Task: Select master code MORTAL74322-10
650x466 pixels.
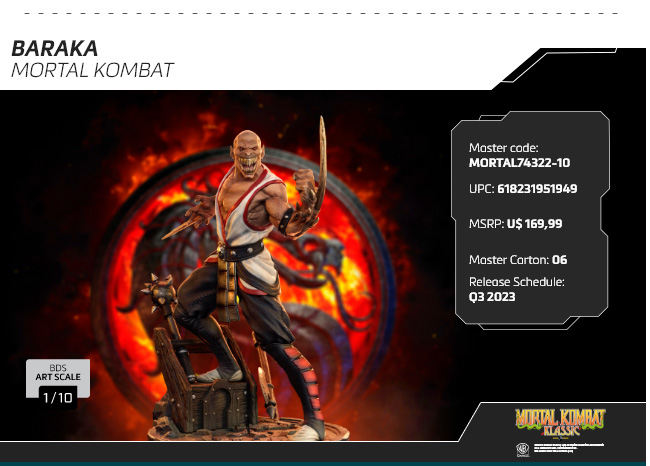Action: point(519,163)
